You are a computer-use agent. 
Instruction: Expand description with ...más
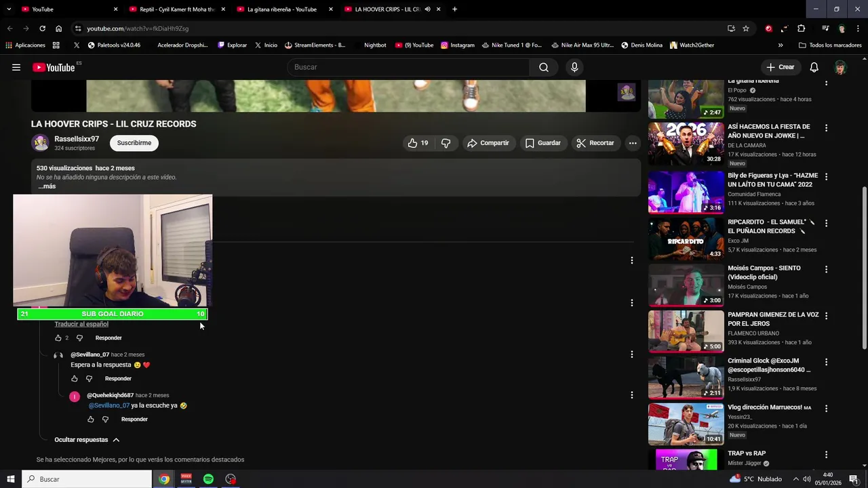pyautogui.click(x=47, y=186)
